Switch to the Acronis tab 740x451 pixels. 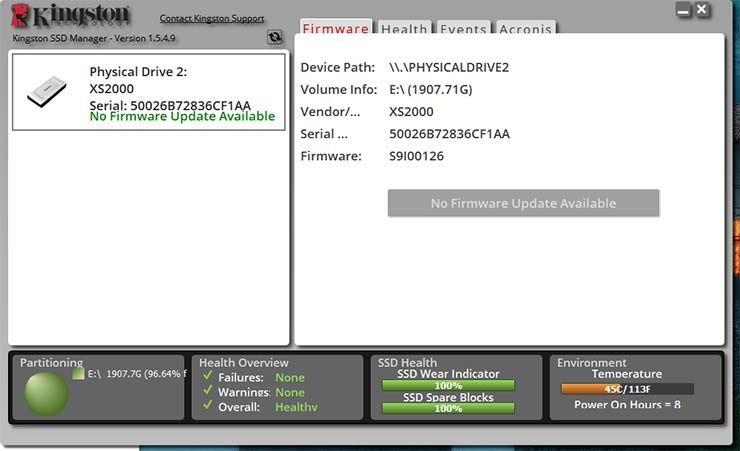coord(525,29)
